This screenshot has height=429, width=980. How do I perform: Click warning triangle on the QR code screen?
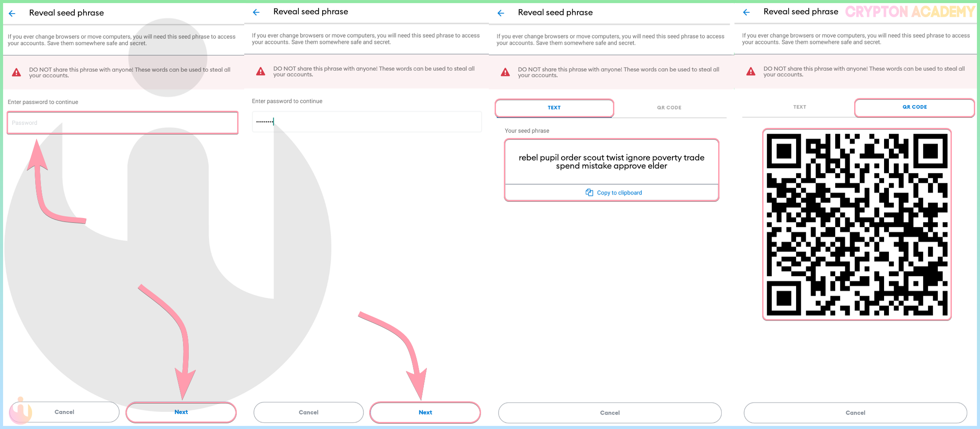coord(751,71)
